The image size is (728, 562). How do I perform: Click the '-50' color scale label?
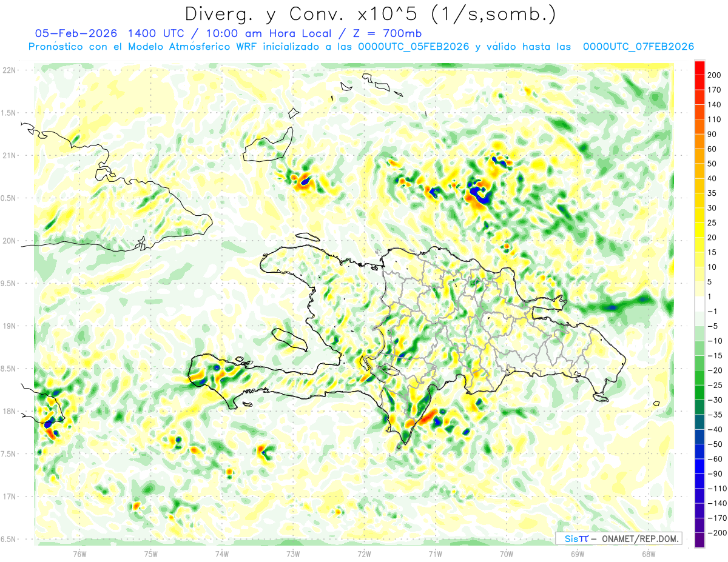coord(715,444)
